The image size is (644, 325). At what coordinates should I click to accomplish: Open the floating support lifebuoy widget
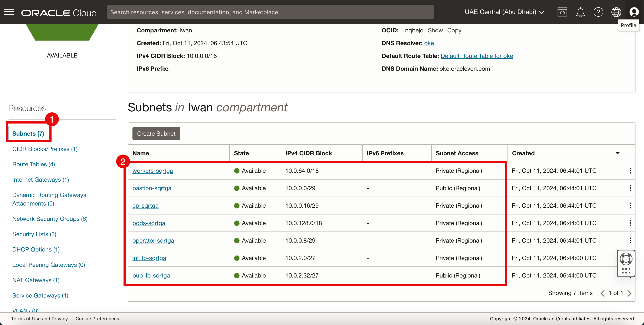pyautogui.click(x=626, y=259)
